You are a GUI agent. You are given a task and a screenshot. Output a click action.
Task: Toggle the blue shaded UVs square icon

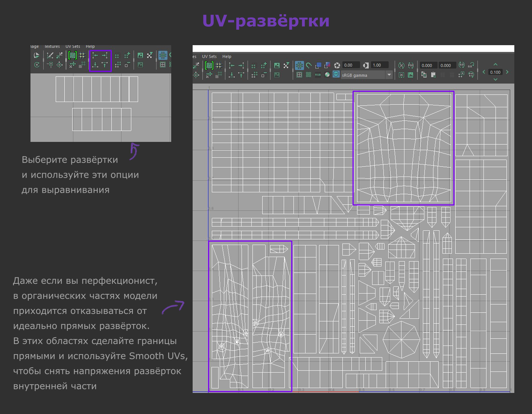tap(318, 65)
